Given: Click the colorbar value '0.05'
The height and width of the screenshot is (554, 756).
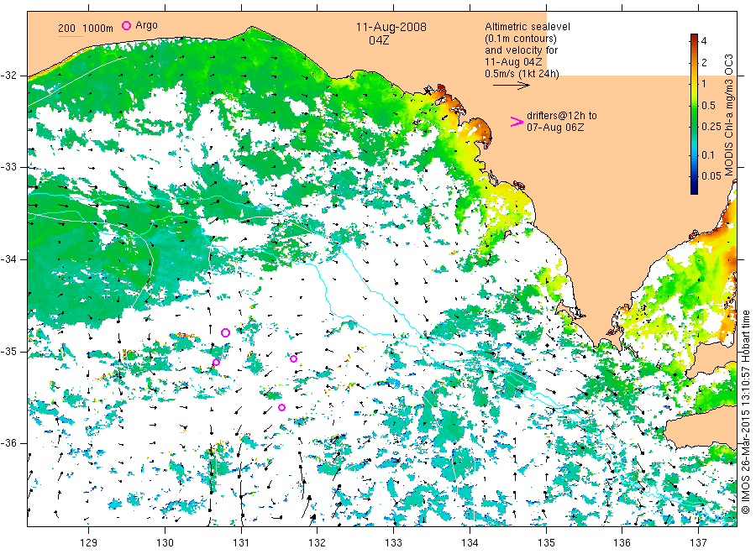Looking at the screenshot, I should (x=711, y=175).
